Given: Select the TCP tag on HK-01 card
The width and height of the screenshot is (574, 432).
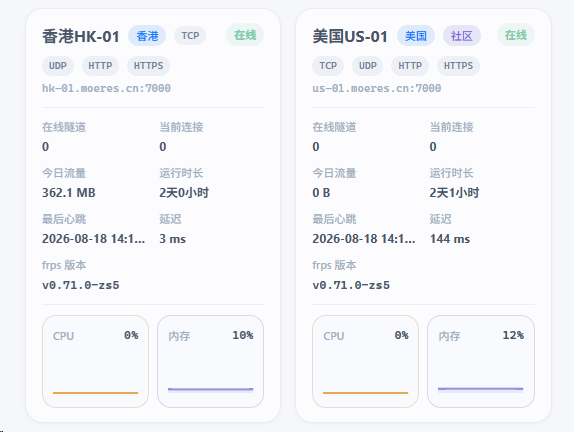Looking at the screenshot, I should (x=190, y=36).
